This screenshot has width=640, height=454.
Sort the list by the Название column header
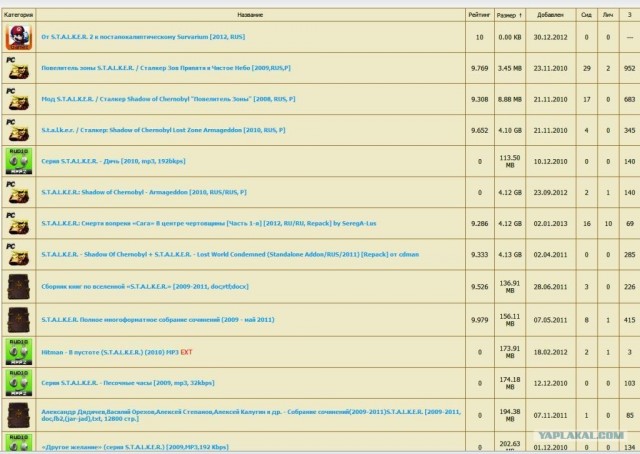tap(250, 15)
